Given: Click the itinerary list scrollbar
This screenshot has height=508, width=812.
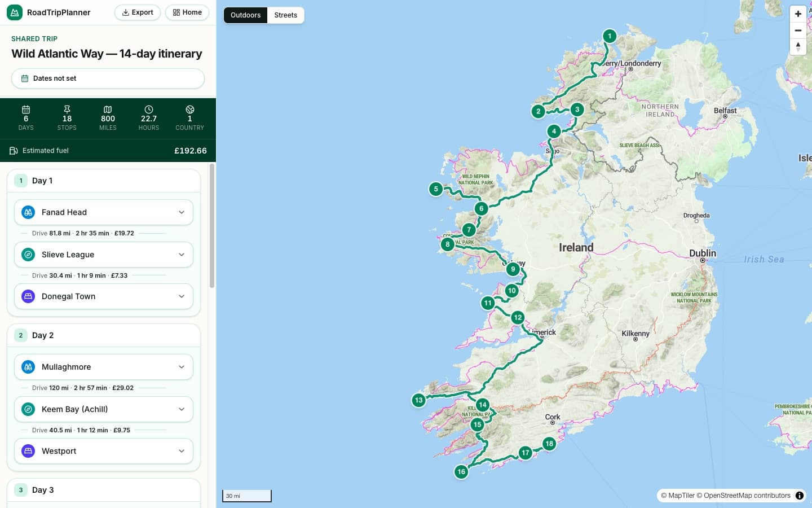Looking at the screenshot, I should (x=212, y=226).
